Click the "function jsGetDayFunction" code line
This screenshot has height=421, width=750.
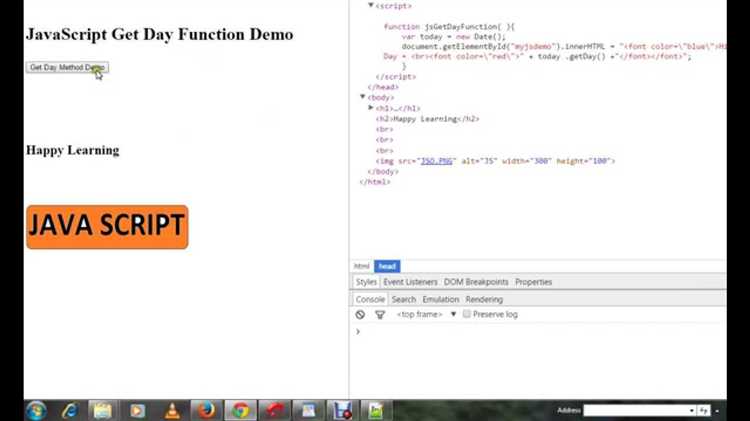coord(449,27)
